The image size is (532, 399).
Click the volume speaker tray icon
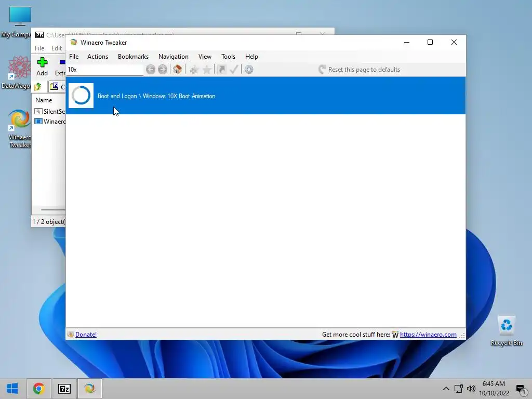click(471, 389)
